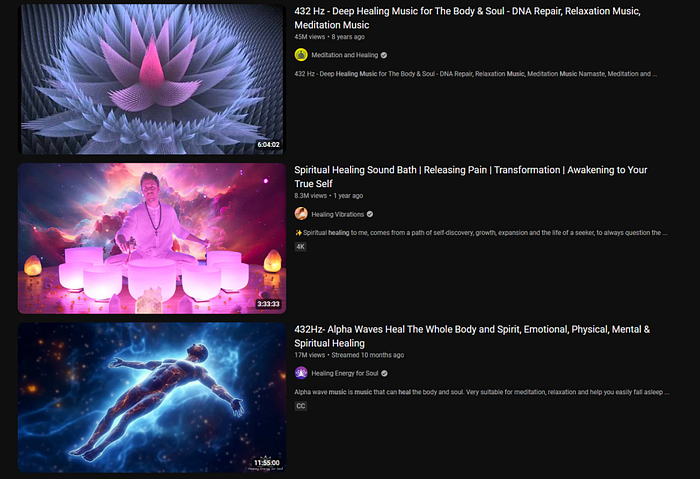Click the CC badge under Alpha Waves video

pyautogui.click(x=300, y=406)
